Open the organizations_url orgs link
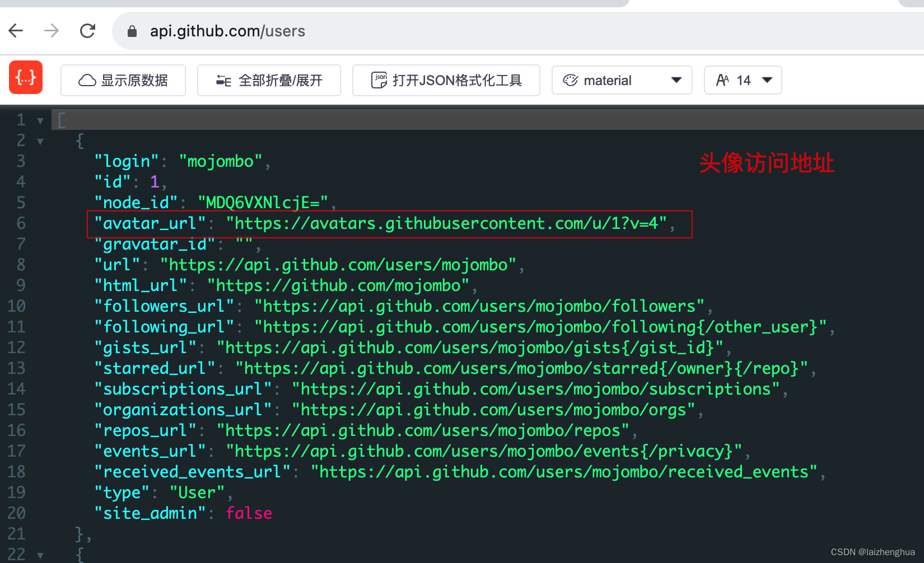The height and width of the screenshot is (563, 924). point(493,410)
